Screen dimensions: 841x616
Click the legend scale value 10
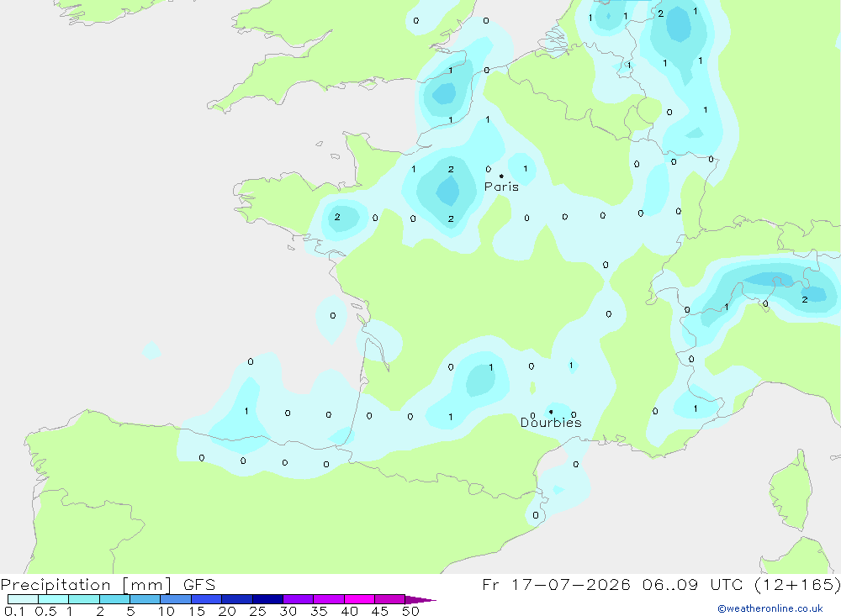pos(167,611)
